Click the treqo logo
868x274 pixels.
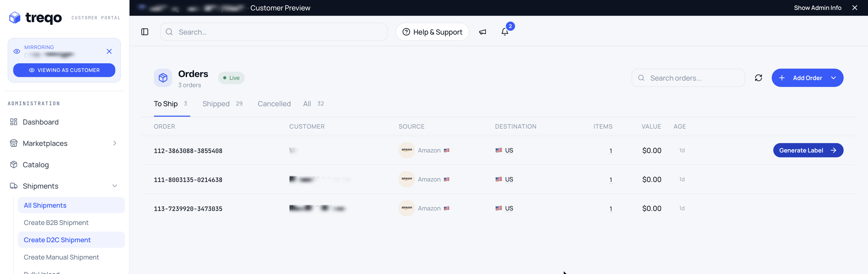coord(35,18)
